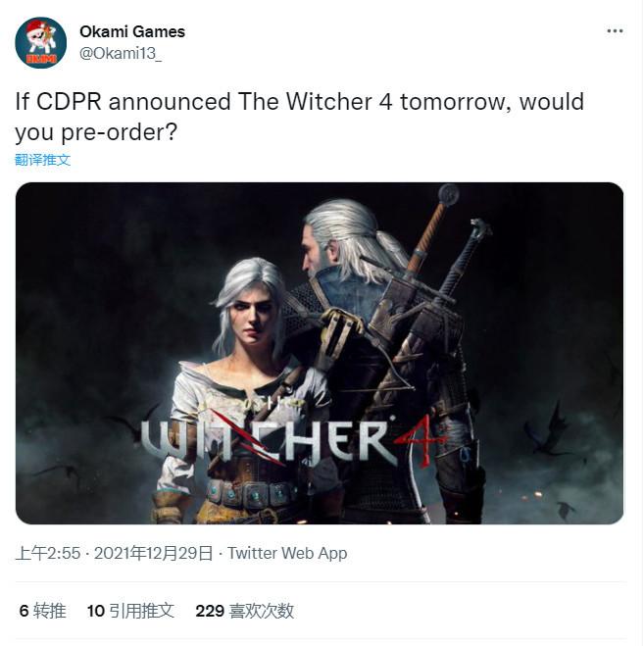Screen dimensions: 644x646
Task: Open the Okami Games display name
Action: pyautogui.click(x=132, y=31)
